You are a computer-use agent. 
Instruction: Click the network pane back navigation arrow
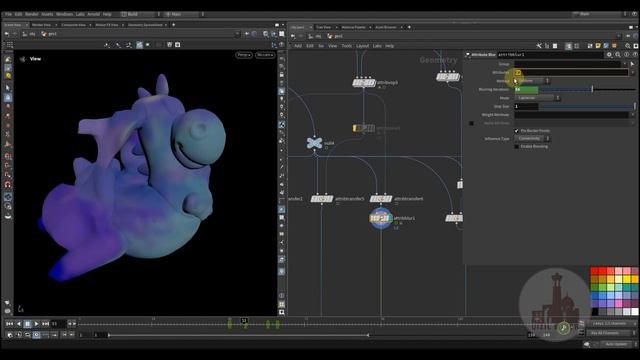(293, 36)
